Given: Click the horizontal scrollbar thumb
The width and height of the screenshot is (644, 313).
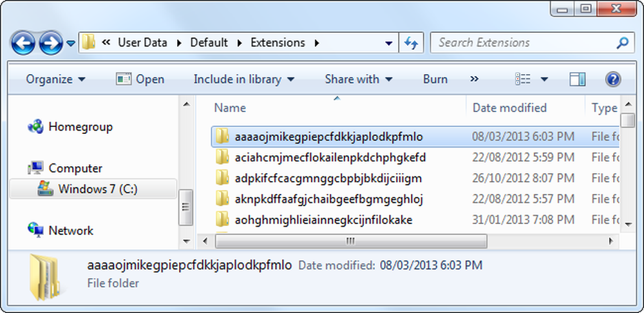Looking at the screenshot, I should [x=351, y=241].
